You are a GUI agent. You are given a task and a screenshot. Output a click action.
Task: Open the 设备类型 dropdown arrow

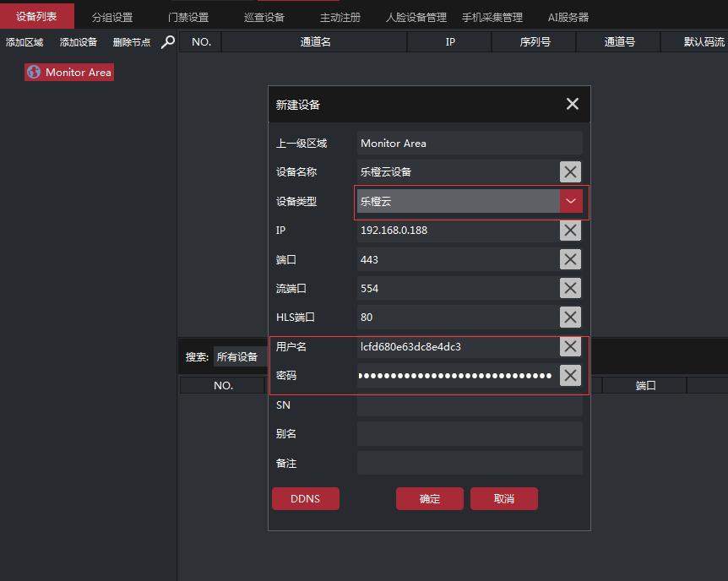[571, 201]
